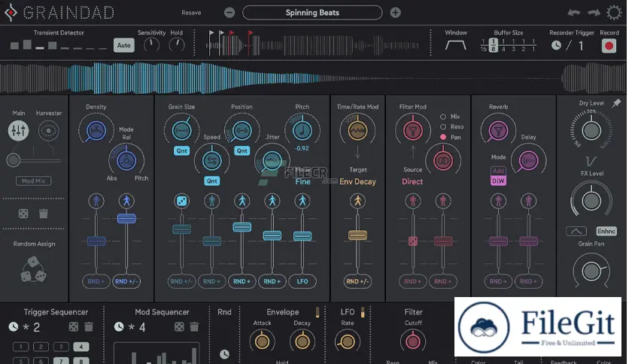Screen dimensions: 629x364
Task: Toggle trigger sequencer step 4
Action: tap(81, 347)
